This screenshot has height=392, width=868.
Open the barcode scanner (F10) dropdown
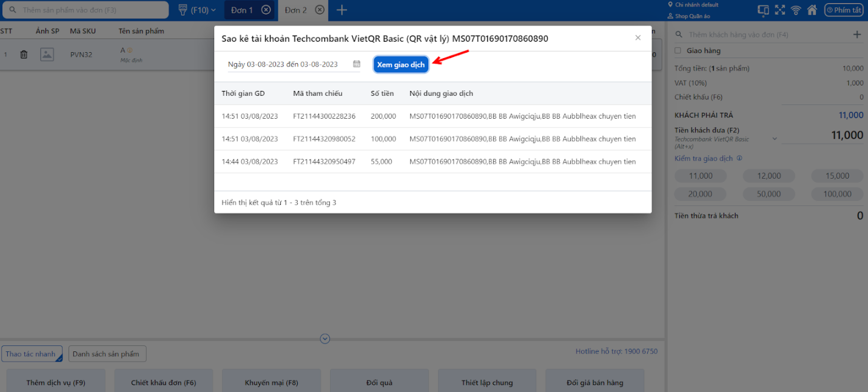198,10
